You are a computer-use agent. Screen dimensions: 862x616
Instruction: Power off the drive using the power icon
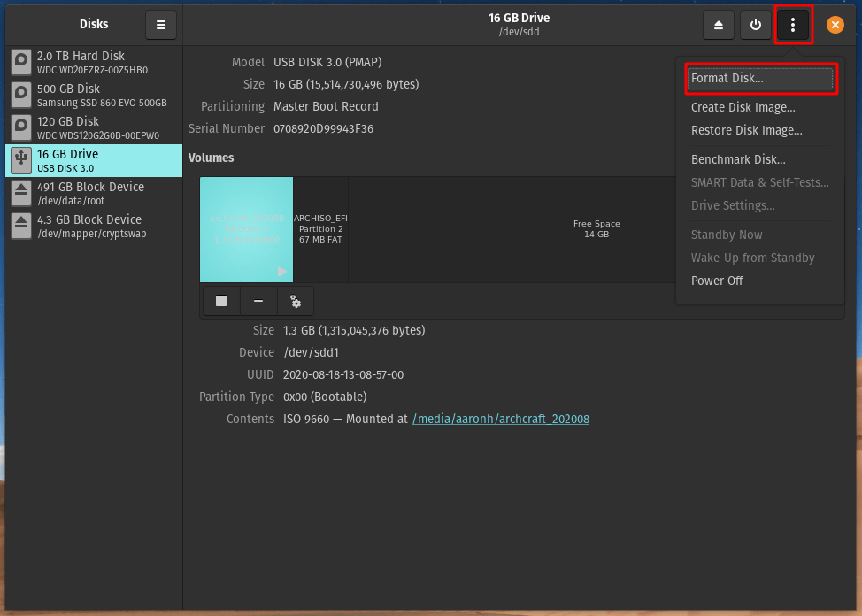pyautogui.click(x=756, y=25)
